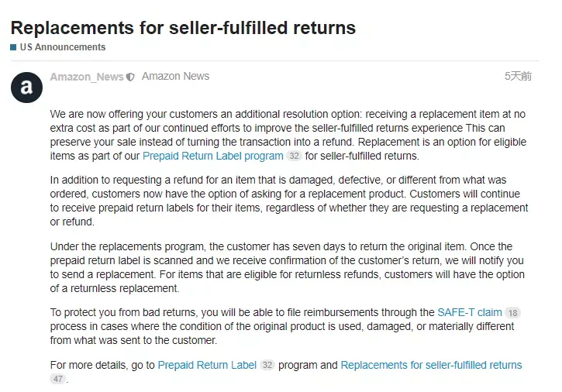Click the paragraph starting 'To protect you from bad returns'
The height and width of the screenshot is (392, 562).
point(285,326)
